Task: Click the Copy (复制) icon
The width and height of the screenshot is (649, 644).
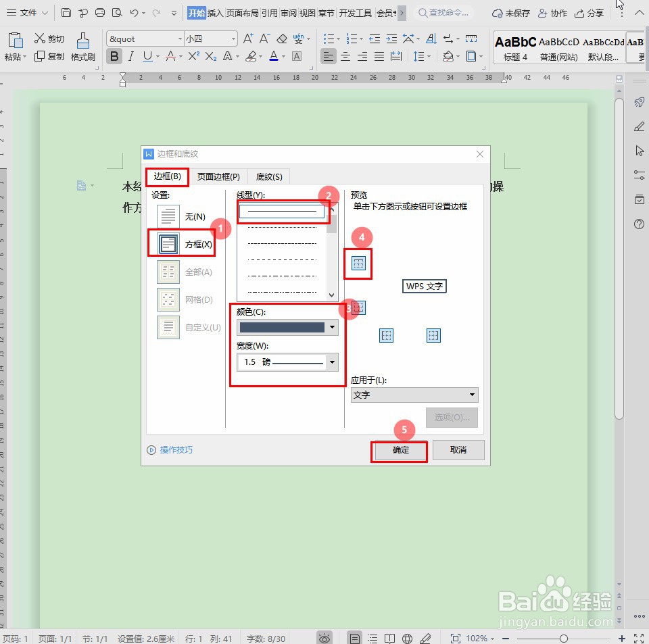Action: click(39, 56)
